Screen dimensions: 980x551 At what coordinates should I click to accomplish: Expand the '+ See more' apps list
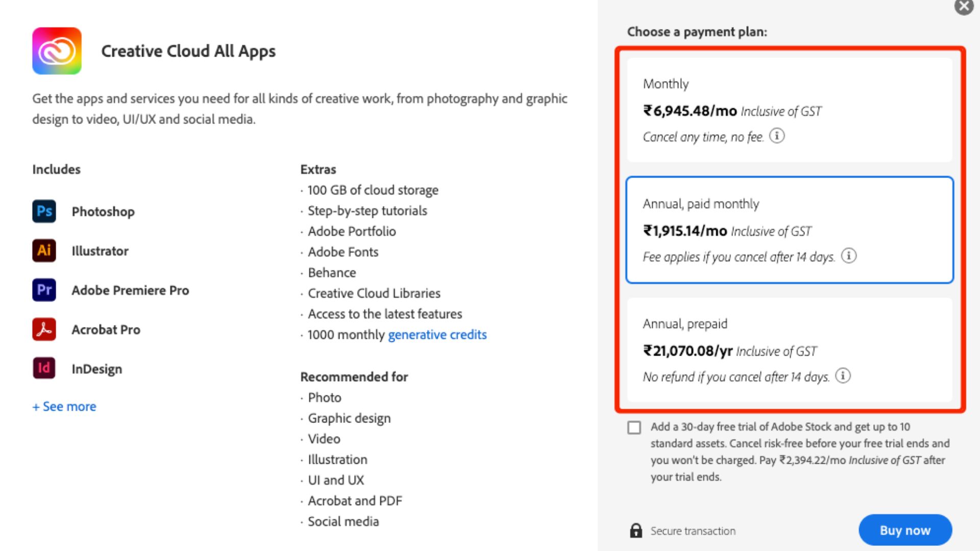pyautogui.click(x=64, y=406)
